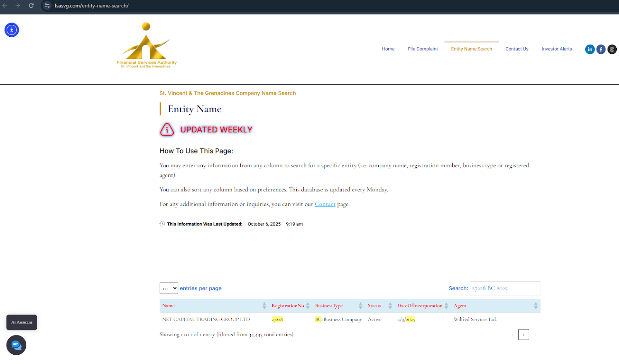
Task: Click the BC-Business Company cell
Action: (339, 320)
